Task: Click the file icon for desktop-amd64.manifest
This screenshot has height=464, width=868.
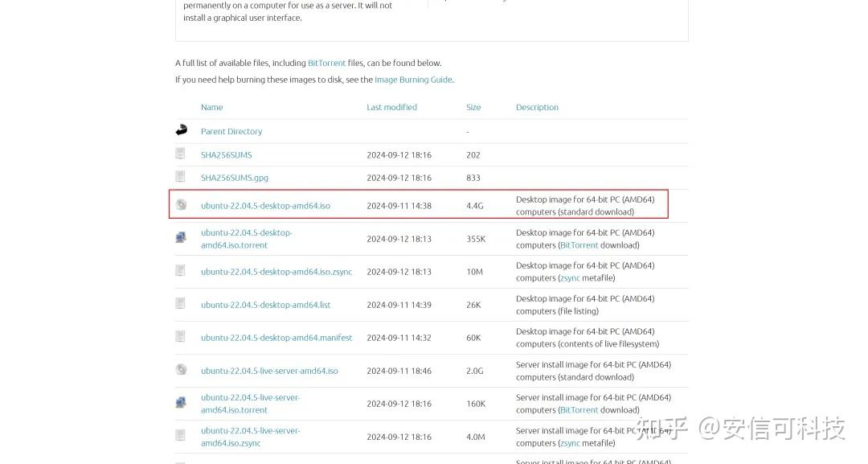Action: point(181,336)
